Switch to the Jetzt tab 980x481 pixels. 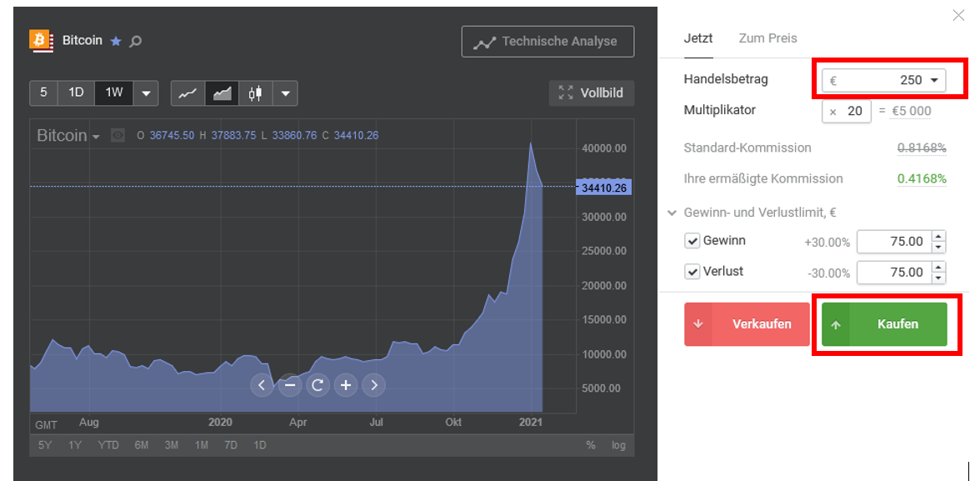tap(698, 38)
